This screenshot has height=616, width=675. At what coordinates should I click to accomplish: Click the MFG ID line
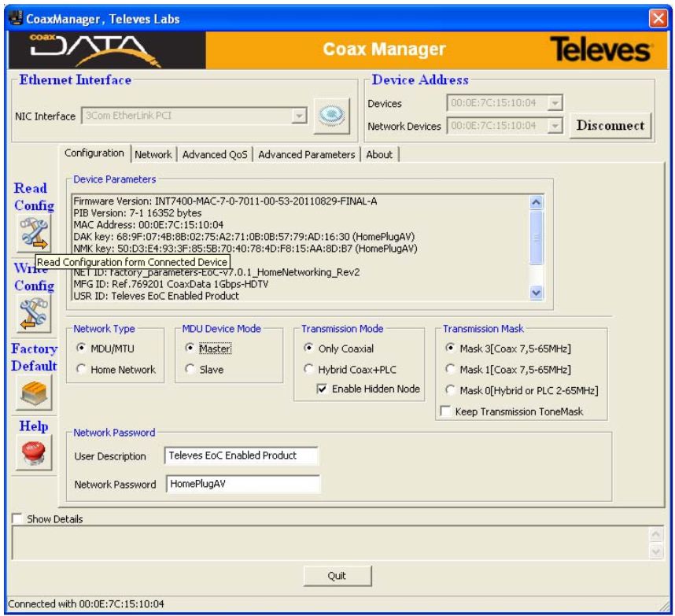[x=171, y=284]
